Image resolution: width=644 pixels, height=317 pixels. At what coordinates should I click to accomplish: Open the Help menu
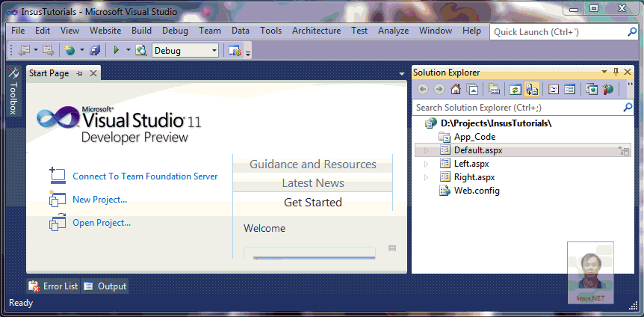coord(471,31)
